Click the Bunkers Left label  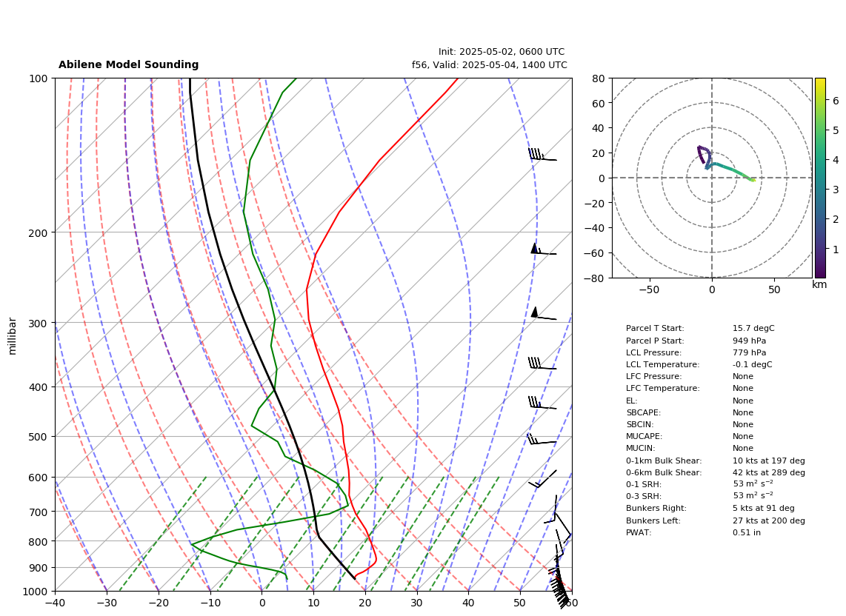tap(653, 520)
